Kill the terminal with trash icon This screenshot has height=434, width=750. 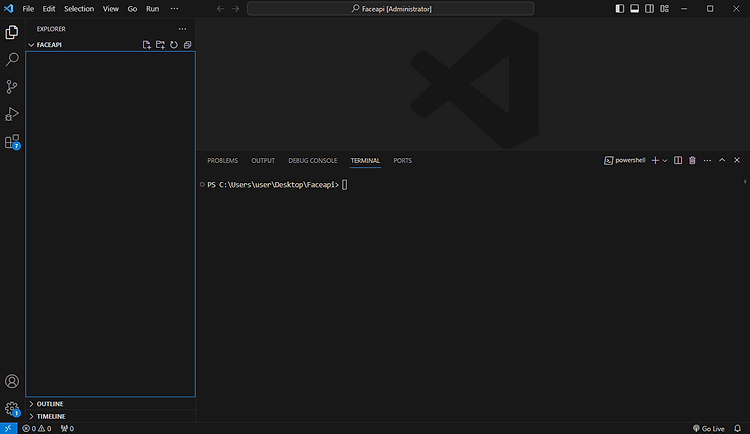(692, 160)
